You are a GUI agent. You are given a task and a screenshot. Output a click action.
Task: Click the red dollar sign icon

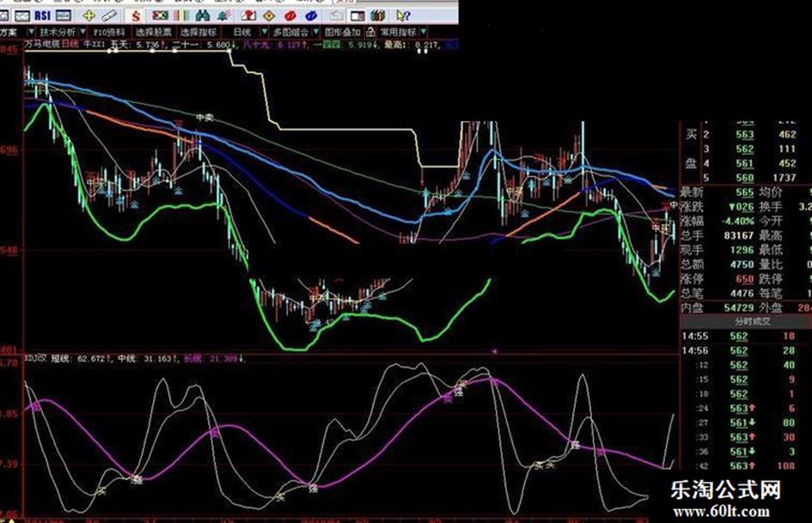click(x=136, y=15)
